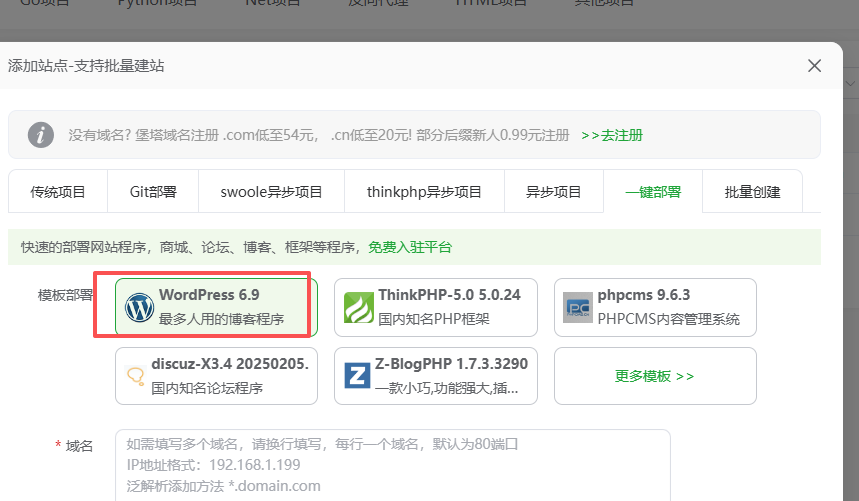859x501 pixels.
Task: Open 更多模板 >> for more templates
Action: point(655,376)
